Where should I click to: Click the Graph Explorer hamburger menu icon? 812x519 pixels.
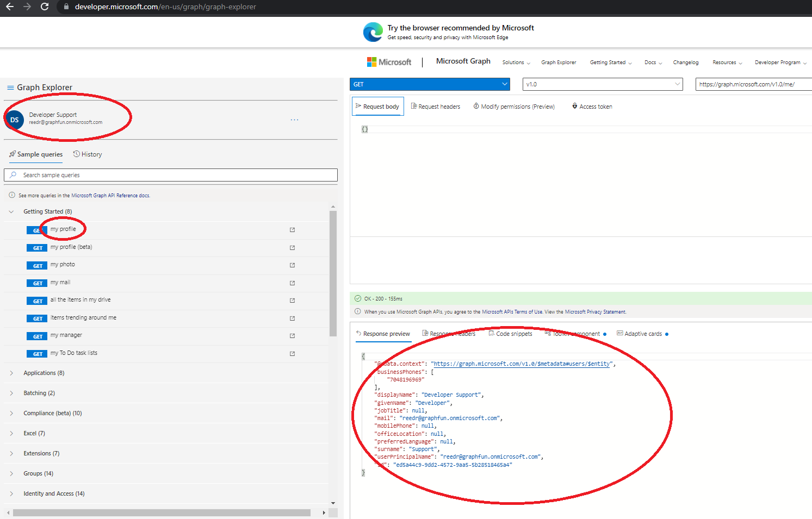pyautogui.click(x=10, y=87)
